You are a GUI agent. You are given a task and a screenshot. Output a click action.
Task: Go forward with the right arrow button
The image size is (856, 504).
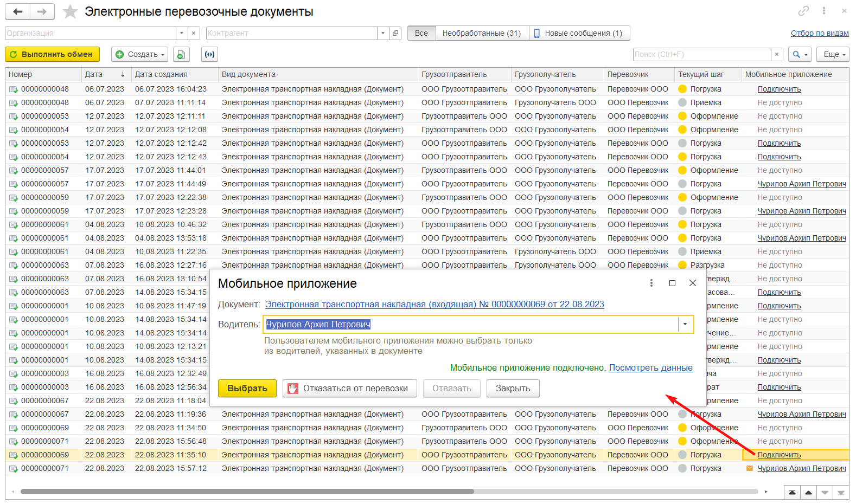coord(42,11)
